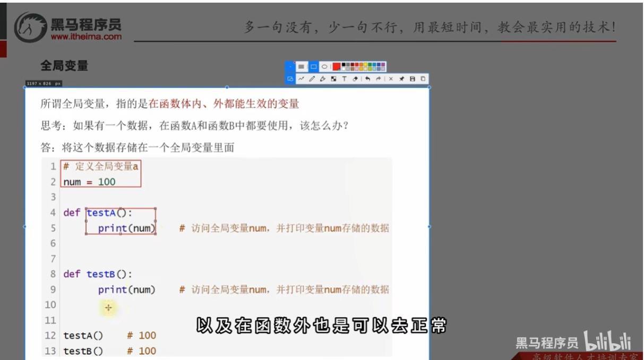The image size is (644, 360).
Task: Click the 黑马程序员 logo at top left
Action: click(68, 27)
